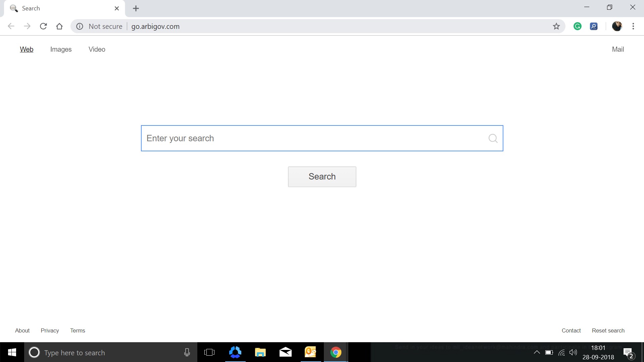This screenshot has height=362, width=644.
Task: Open the Chrome three-dot menu
Action: (x=634, y=26)
